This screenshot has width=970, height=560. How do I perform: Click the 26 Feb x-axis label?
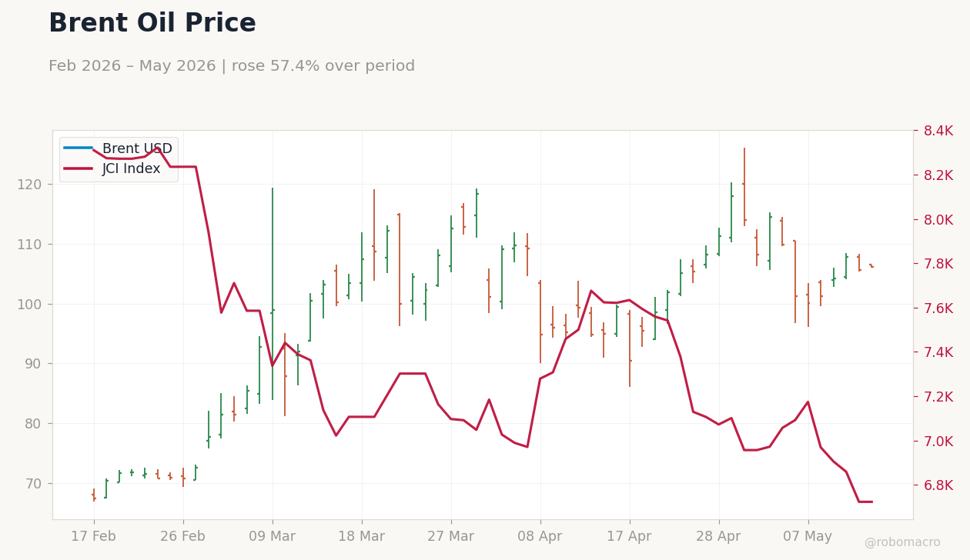[x=183, y=537]
